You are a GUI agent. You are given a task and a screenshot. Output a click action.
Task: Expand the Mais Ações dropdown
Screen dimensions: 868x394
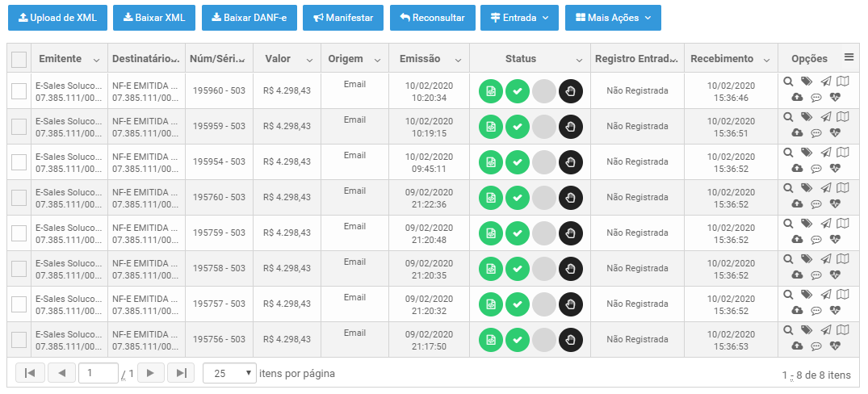pyautogui.click(x=613, y=18)
